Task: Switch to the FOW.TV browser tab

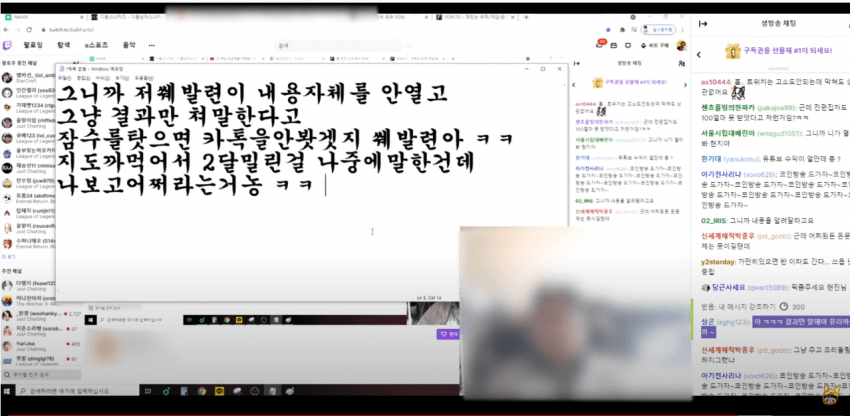Action: pos(474,17)
